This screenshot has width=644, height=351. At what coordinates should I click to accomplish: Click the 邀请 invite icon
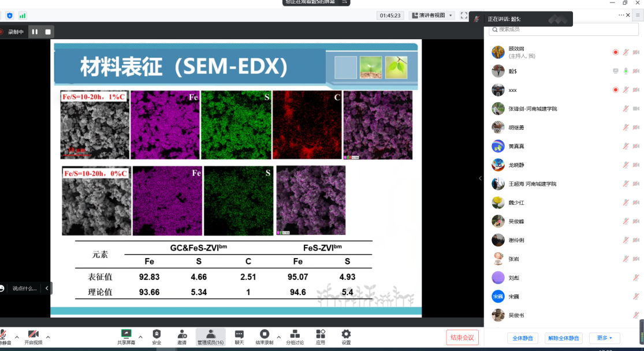(182, 337)
